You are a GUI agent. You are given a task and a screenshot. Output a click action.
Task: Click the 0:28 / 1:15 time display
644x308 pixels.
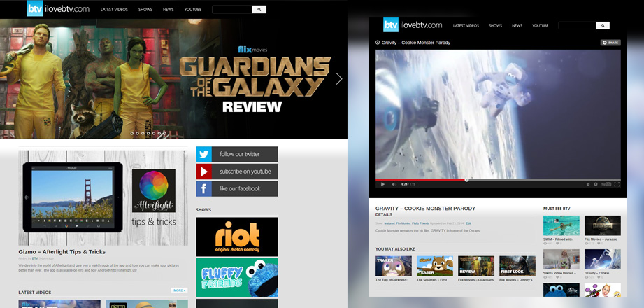coord(408,184)
